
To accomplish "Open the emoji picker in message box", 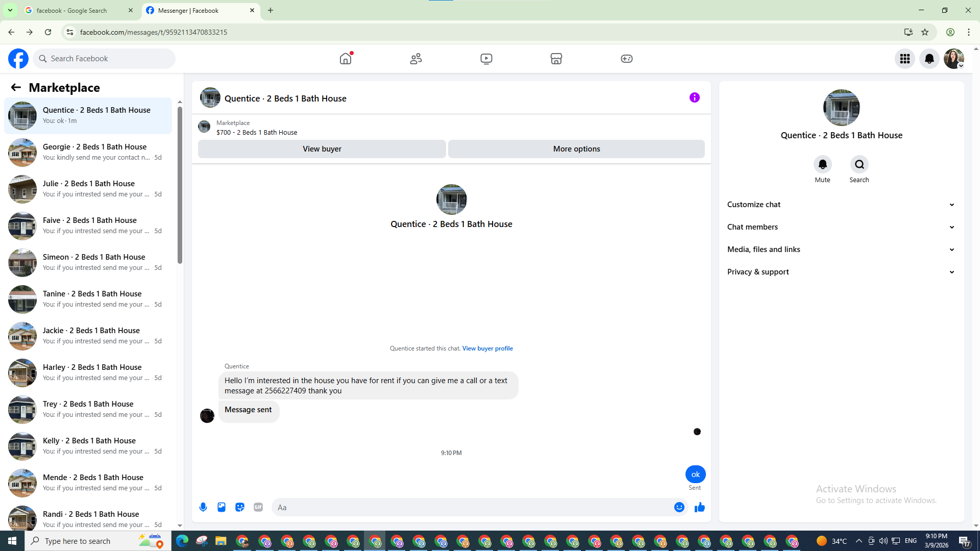I will pos(679,507).
